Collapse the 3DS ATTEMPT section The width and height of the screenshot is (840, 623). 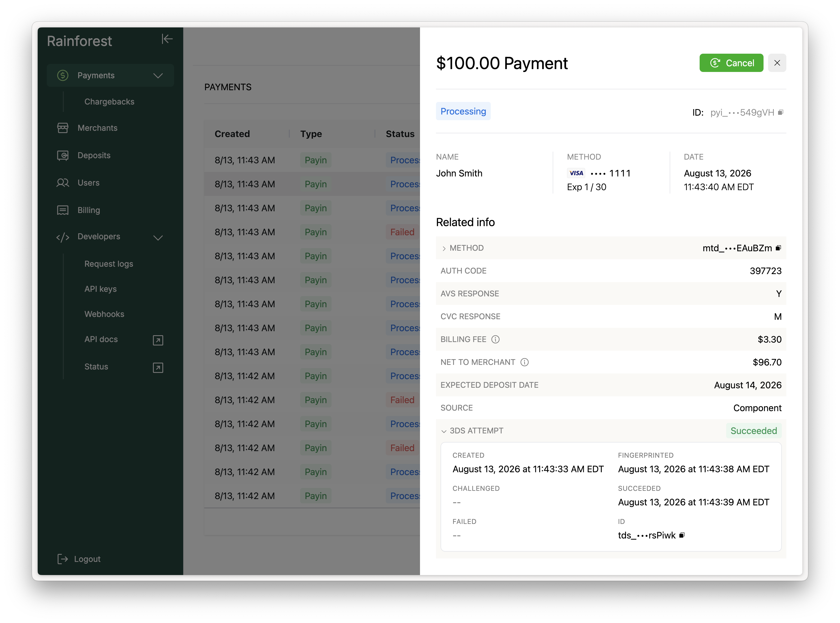444,431
